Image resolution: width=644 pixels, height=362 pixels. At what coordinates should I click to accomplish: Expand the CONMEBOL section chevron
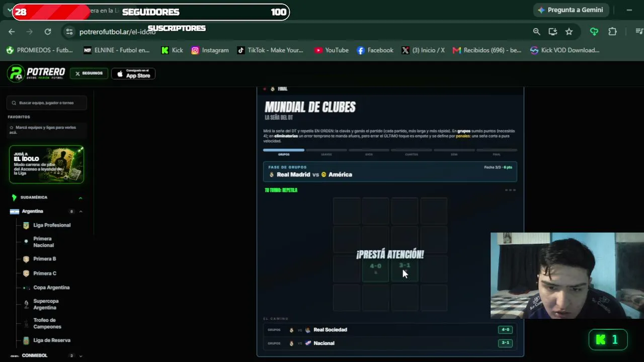[x=80, y=356]
